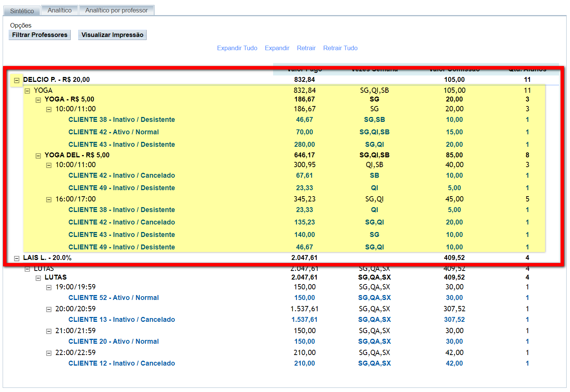Collapse the 20:00/20:59 time slot
The width and height of the screenshot is (570, 392).
click(x=49, y=309)
